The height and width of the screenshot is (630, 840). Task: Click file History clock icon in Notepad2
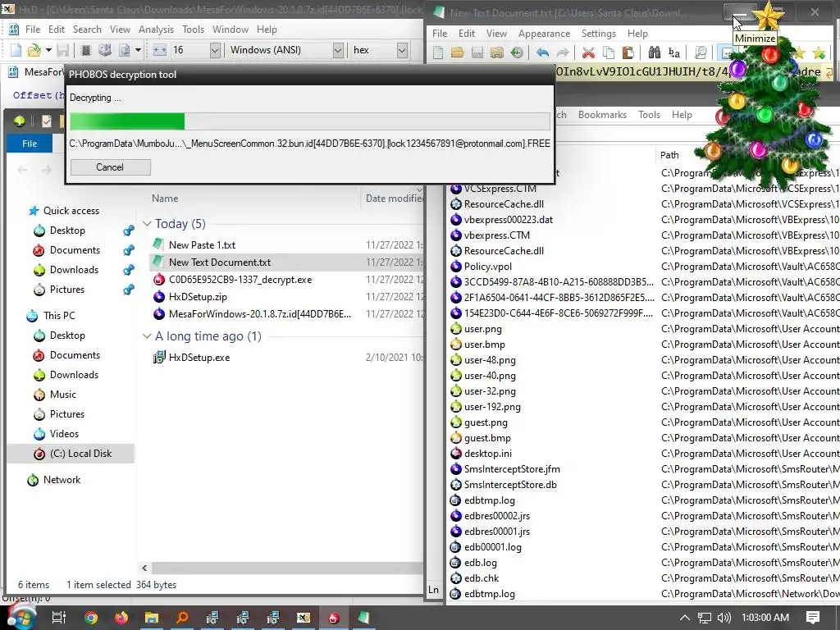517,52
